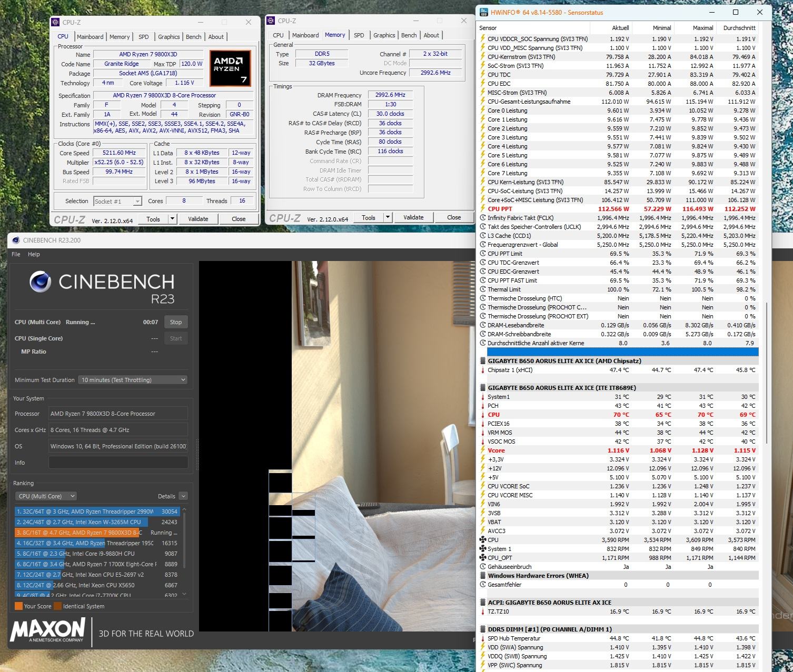Click the fan icon beside CPU_OPT
The height and width of the screenshot is (672, 793).
(483, 558)
